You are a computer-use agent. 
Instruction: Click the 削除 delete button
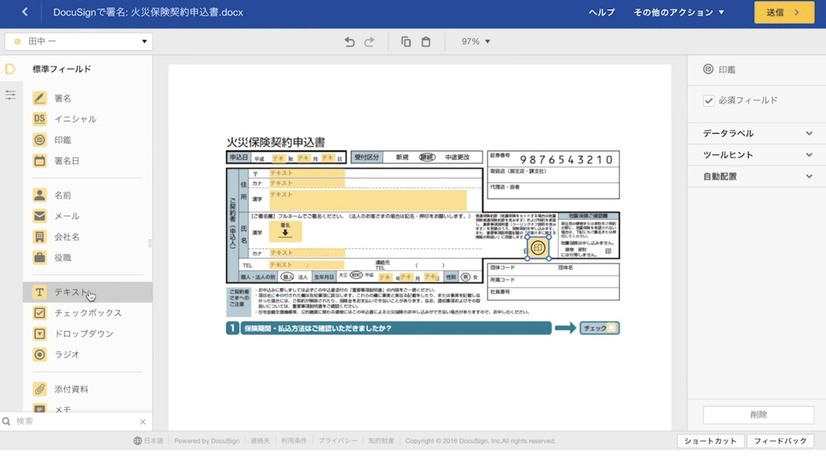click(759, 415)
